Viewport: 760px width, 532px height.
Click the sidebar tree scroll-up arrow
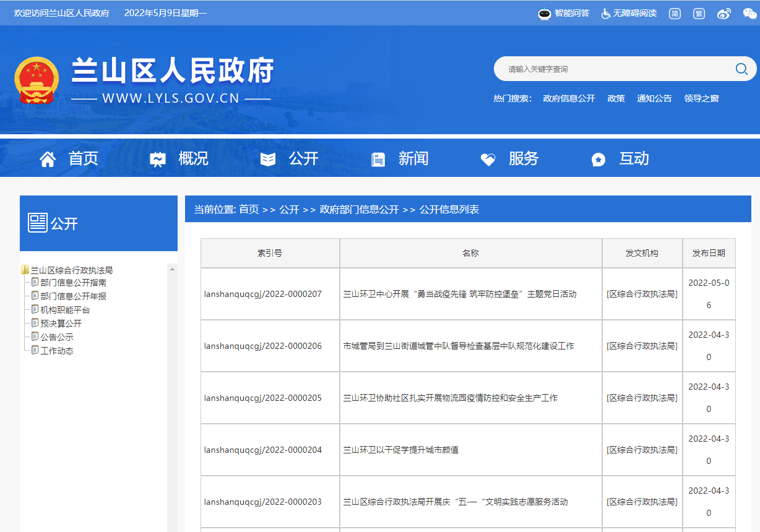click(173, 269)
